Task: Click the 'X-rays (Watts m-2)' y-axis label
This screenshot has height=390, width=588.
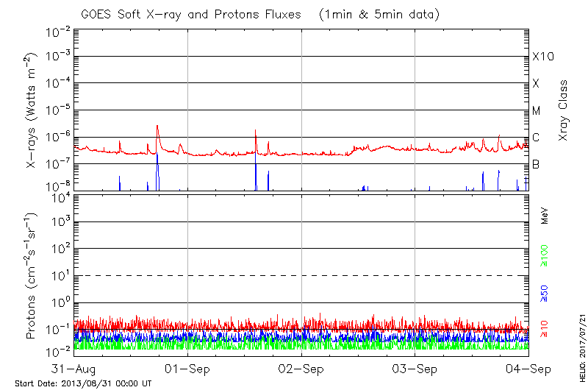Action: [32, 110]
